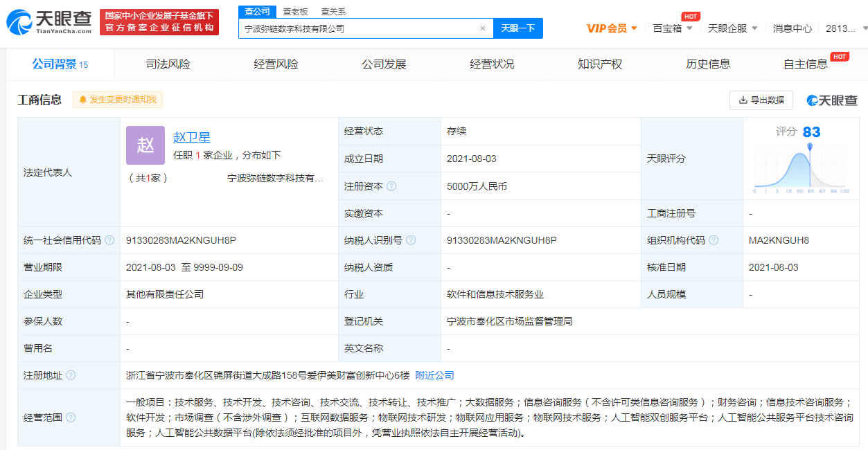Open the account dropdown labeled 2813
Screen dimensions: 868x450
tap(846, 28)
